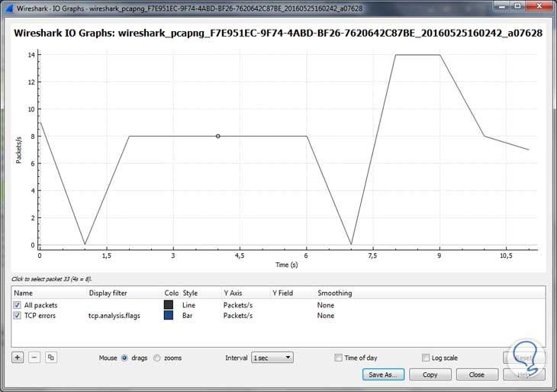This screenshot has width=557, height=392.
Task: Click the Line style cell for All packets
Action: click(x=188, y=305)
